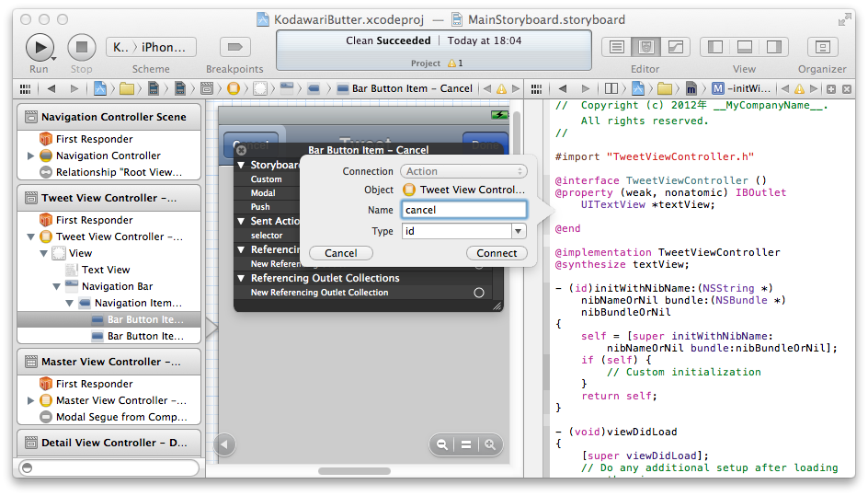This screenshot has width=868, height=496.
Task: Close the Bar Button Item connections panel
Action: point(241,150)
